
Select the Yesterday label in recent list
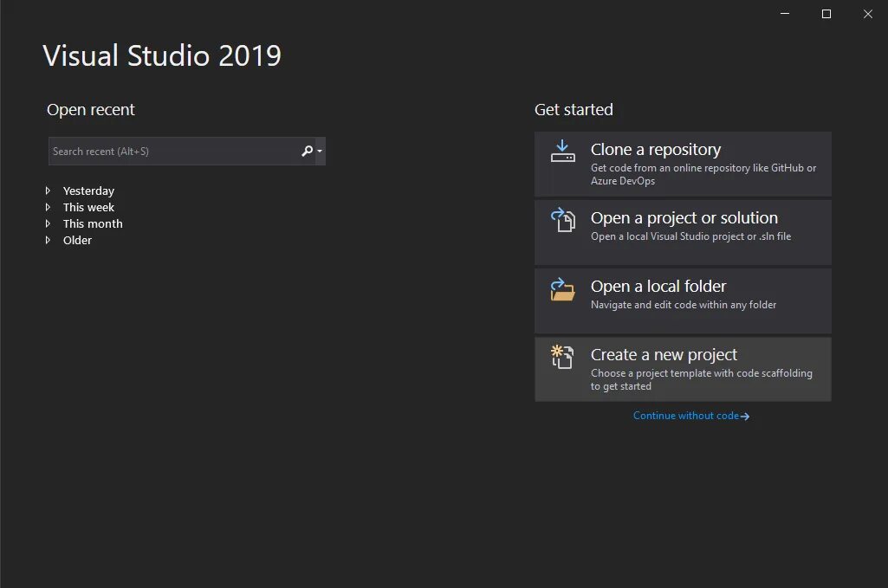coord(88,191)
